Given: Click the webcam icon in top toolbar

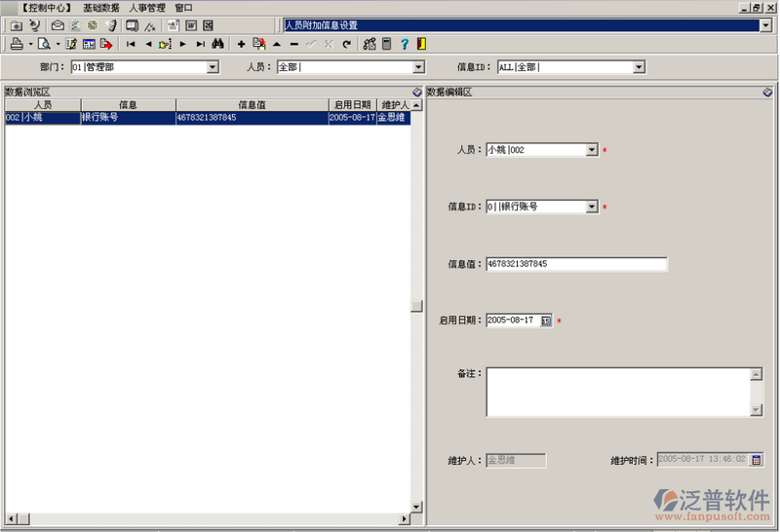Looking at the screenshot, I should [x=34, y=25].
